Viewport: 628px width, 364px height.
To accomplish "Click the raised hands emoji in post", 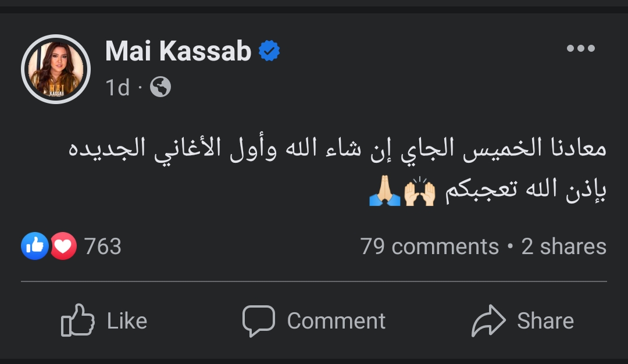I will click(420, 194).
